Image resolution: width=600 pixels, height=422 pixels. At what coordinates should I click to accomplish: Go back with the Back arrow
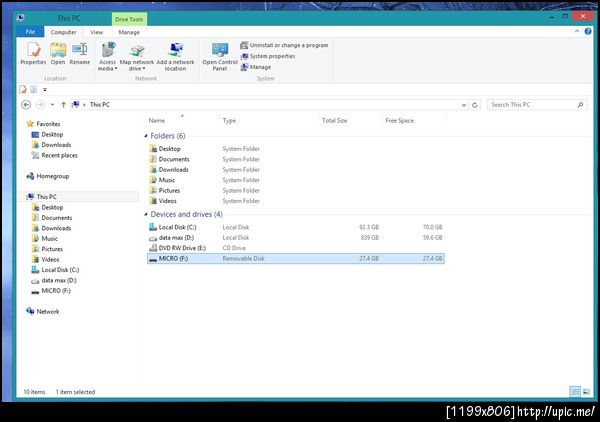pyautogui.click(x=26, y=104)
